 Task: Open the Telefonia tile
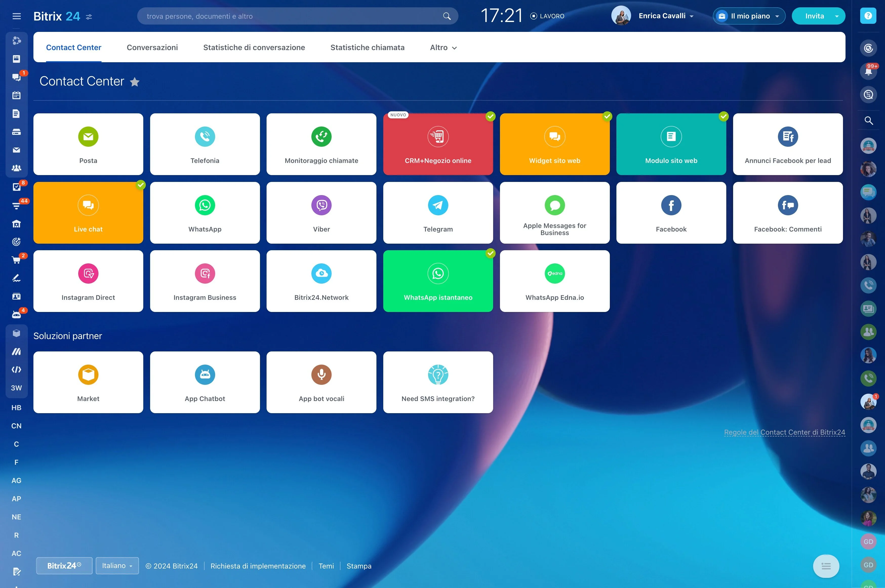[x=205, y=144]
